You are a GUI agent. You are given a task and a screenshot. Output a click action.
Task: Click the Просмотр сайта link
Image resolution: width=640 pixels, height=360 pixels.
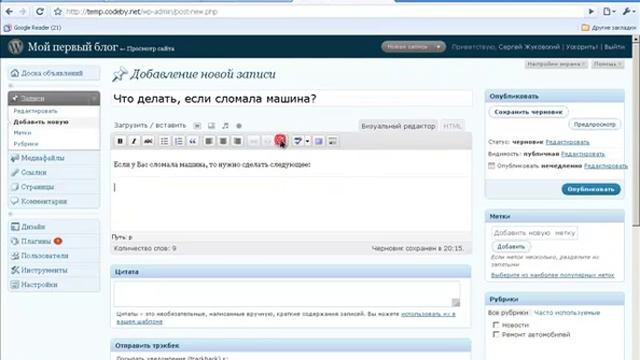pos(150,49)
